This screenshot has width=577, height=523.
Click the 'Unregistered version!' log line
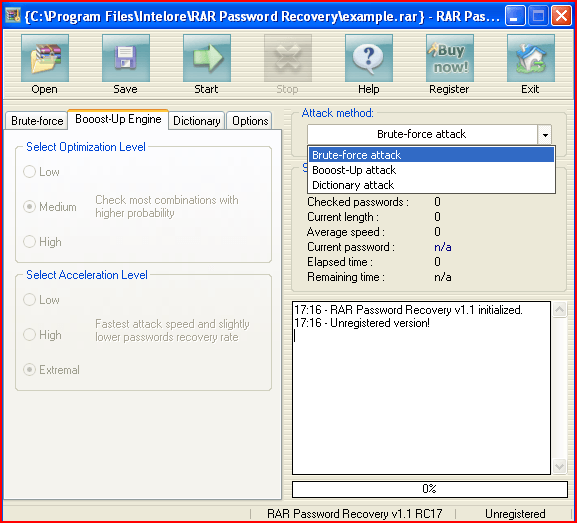[380, 323]
